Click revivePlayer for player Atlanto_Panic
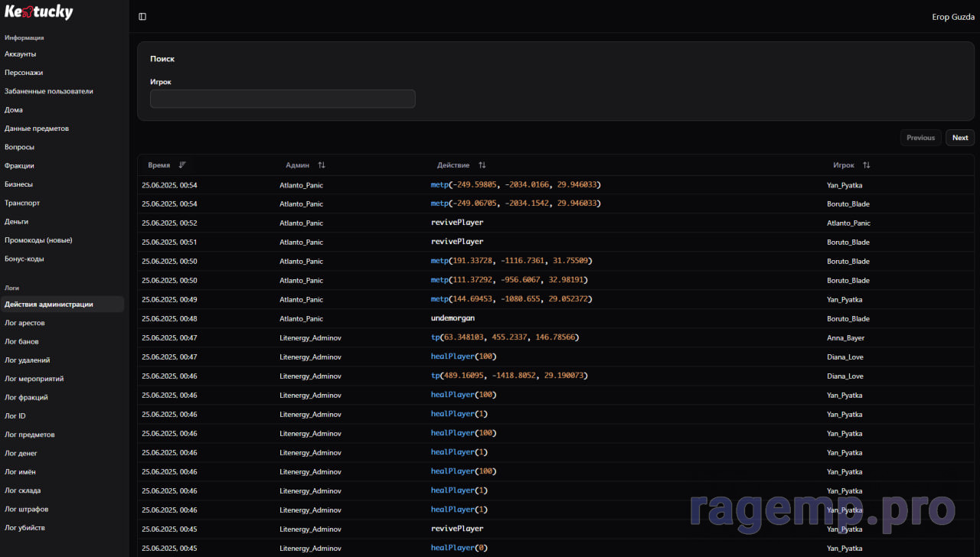This screenshot has height=557, width=980. tap(457, 223)
